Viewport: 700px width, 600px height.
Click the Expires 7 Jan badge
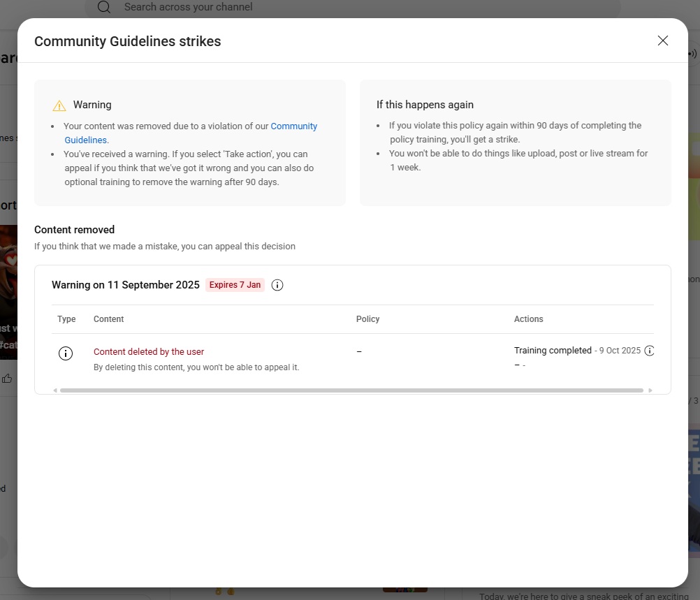pos(235,285)
